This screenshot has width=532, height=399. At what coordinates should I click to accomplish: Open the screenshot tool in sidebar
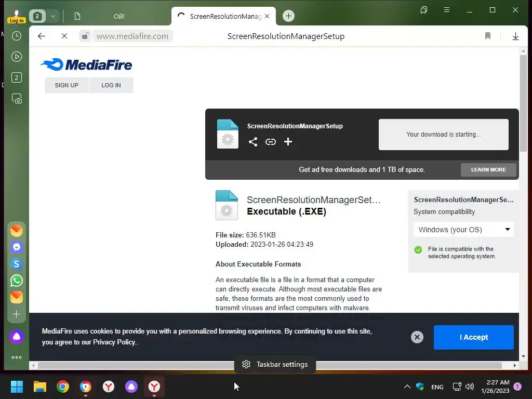coord(17,99)
